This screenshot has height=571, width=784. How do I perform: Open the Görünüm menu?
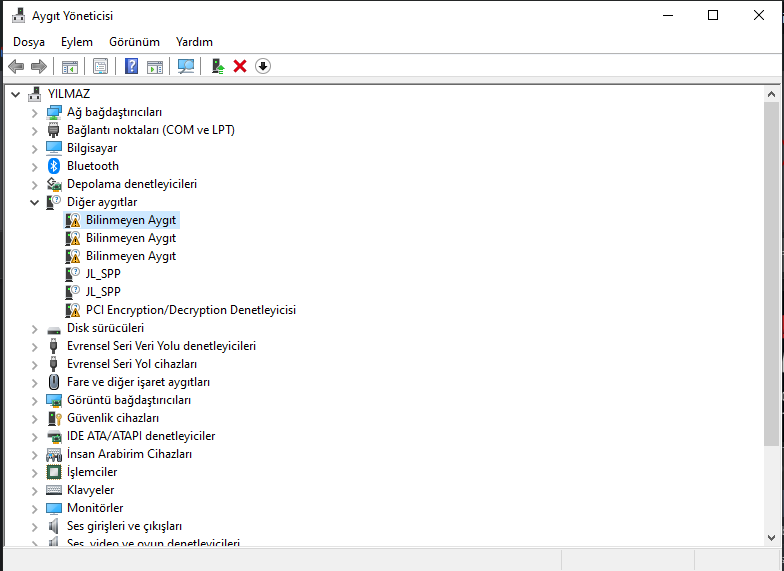click(x=134, y=42)
